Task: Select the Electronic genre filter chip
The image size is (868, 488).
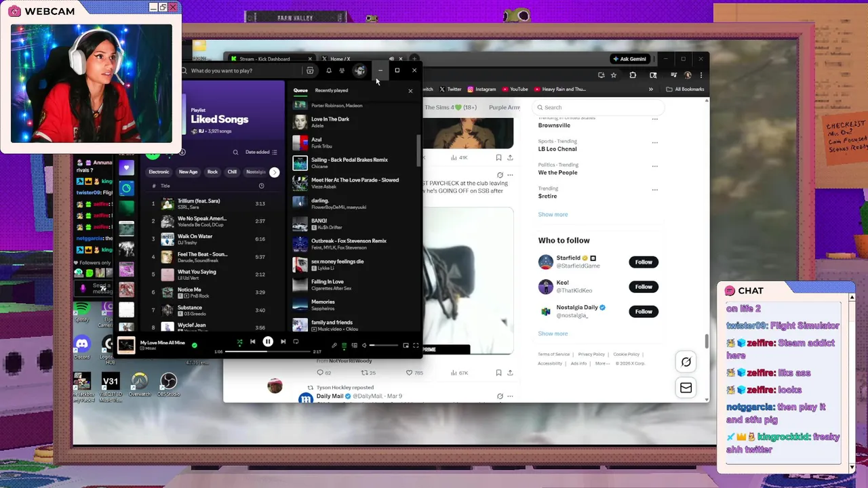Action: pos(159,172)
